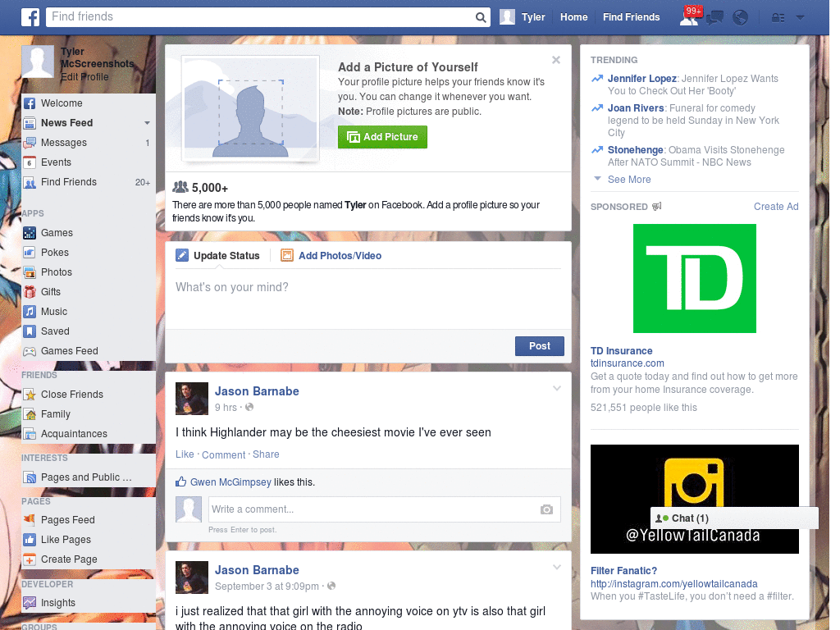
Task: Click the What's on your mind box
Action: 368,297
